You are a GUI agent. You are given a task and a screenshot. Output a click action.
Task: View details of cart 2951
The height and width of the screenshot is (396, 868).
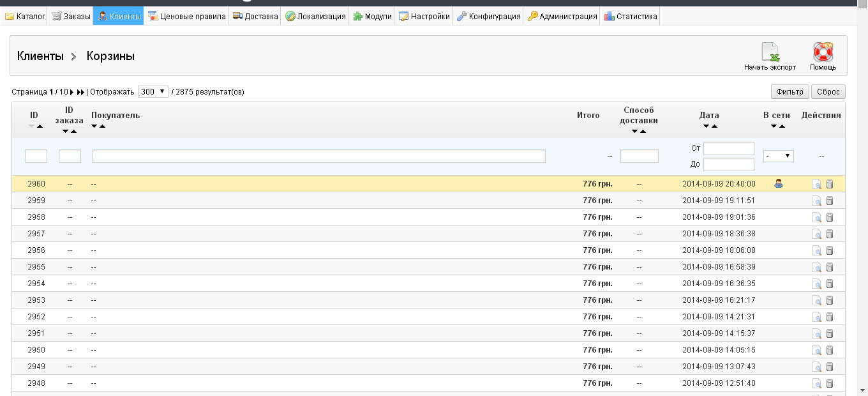click(816, 333)
